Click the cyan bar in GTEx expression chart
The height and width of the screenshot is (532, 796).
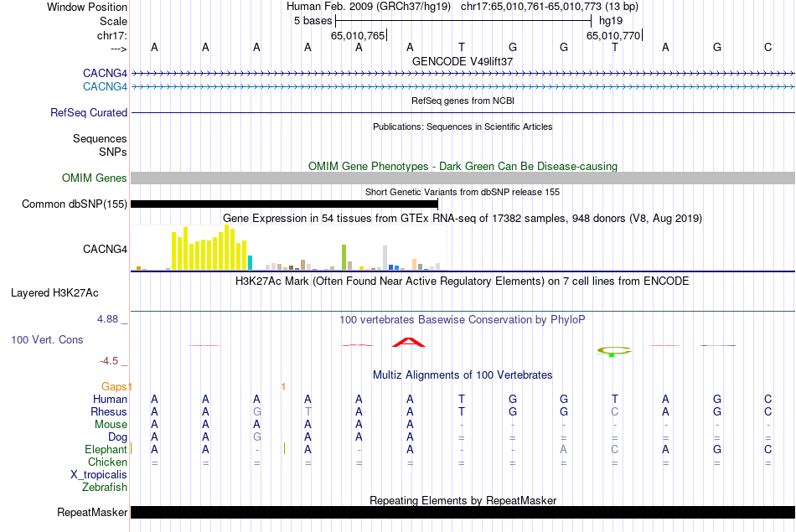250,262
